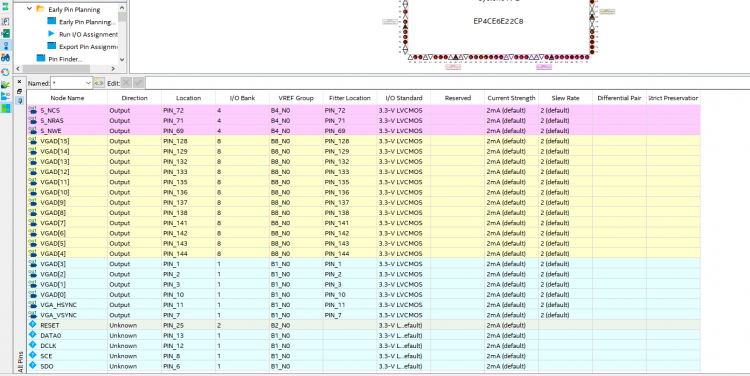Select the VGA_VSYNC node name cell
This screenshot has width=750, height=376.
coord(67,315)
